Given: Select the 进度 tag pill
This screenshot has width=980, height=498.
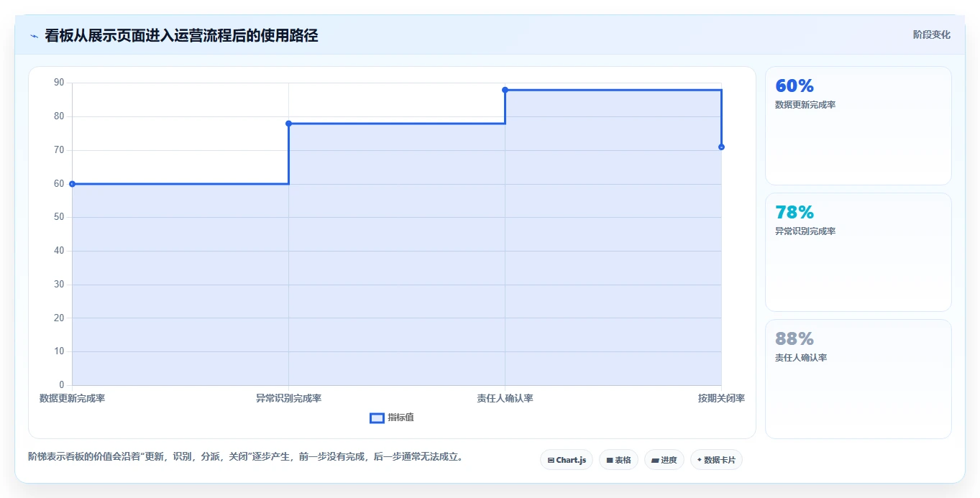Looking at the screenshot, I should click(x=664, y=460).
